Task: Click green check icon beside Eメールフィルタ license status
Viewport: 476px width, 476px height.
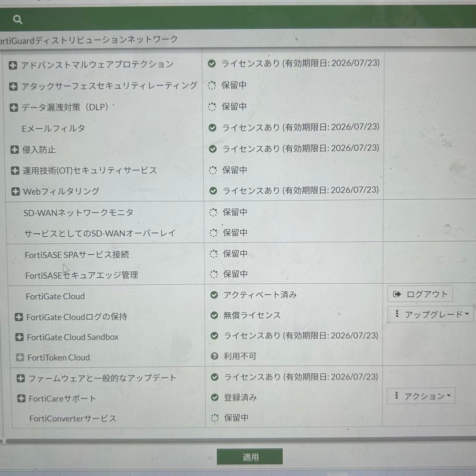Action: [x=212, y=128]
